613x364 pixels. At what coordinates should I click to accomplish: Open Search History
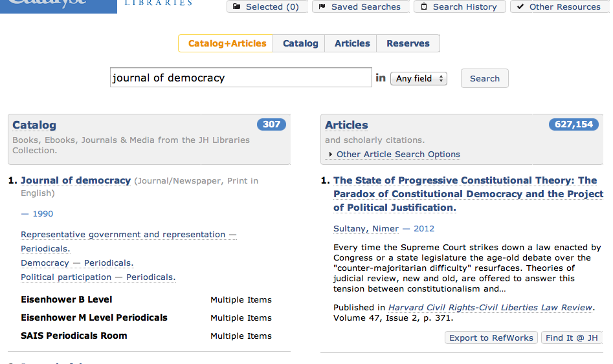click(x=460, y=6)
